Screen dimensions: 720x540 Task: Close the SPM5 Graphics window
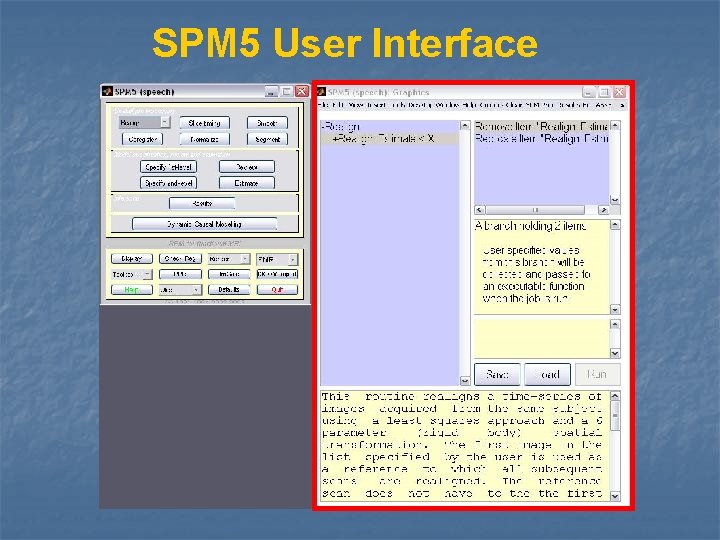(619, 92)
